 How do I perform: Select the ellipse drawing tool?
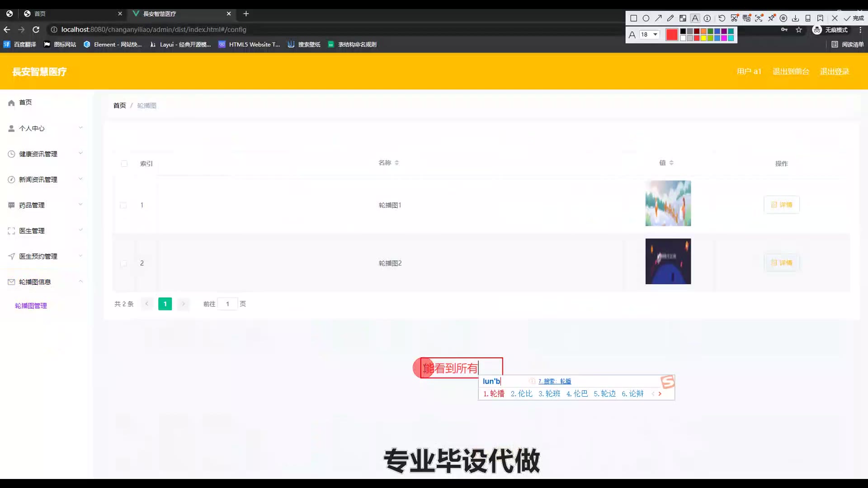646,18
